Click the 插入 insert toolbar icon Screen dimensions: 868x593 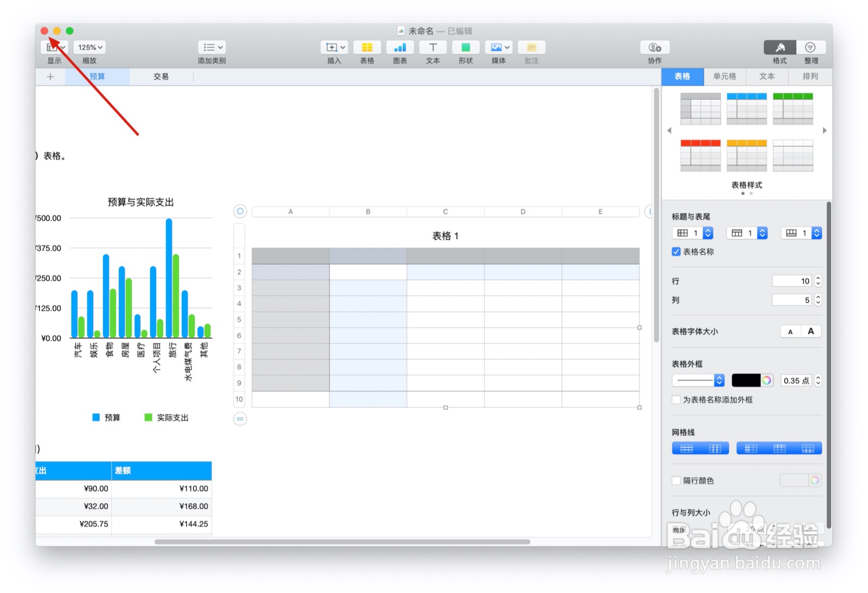click(x=334, y=47)
